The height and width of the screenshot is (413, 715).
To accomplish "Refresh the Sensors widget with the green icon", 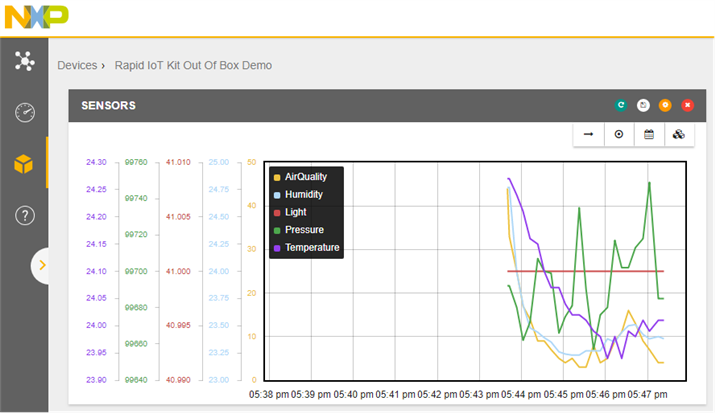I will click(x=621, y=105).
